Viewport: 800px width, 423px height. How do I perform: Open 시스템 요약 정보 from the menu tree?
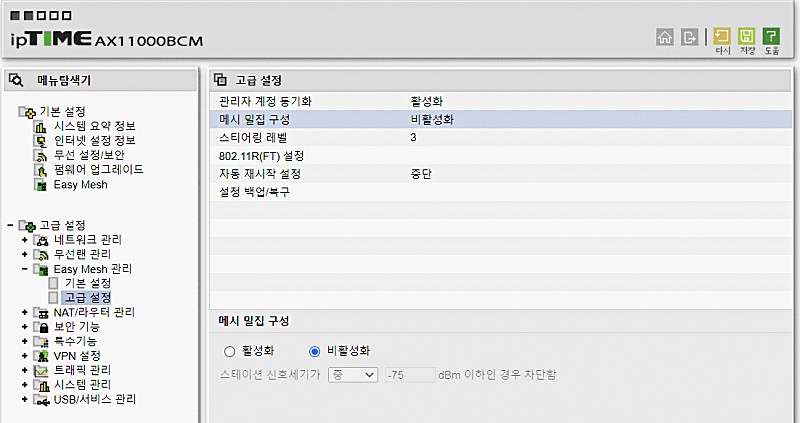pyautogui.click(x=94, y=125)
